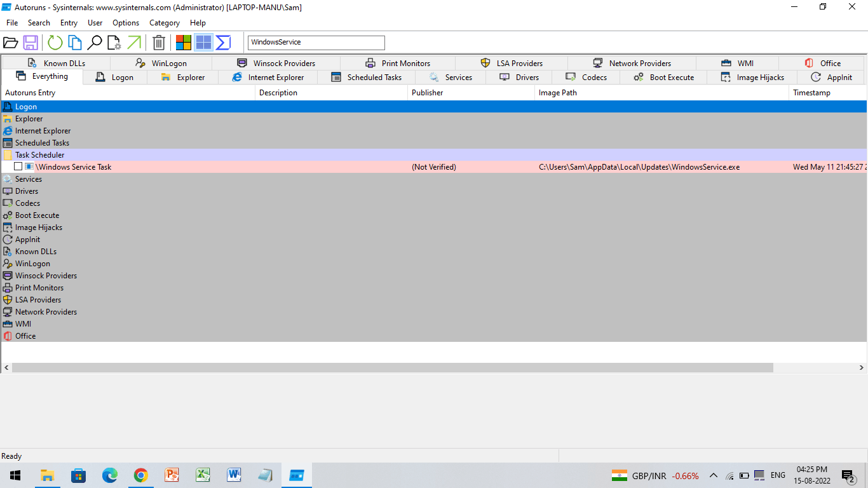The height and width of the screenshot is (488, 868).
Task: Select the Network Providers category row
Action: [x=434, y=311]
